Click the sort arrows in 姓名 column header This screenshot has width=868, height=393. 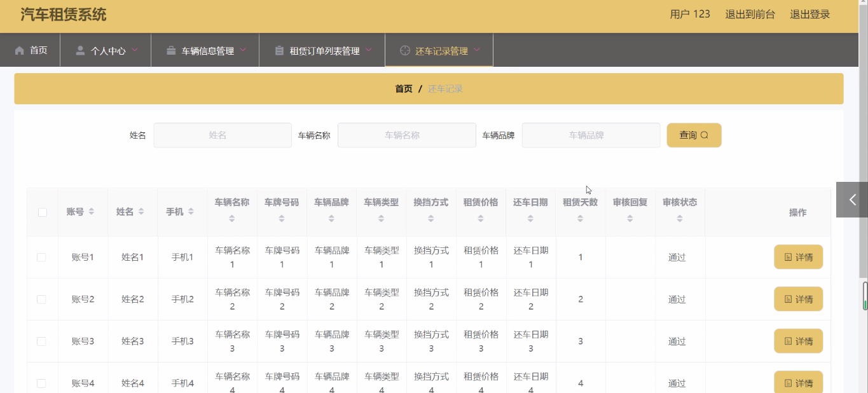pyautogui.click(x=141, y=212)
